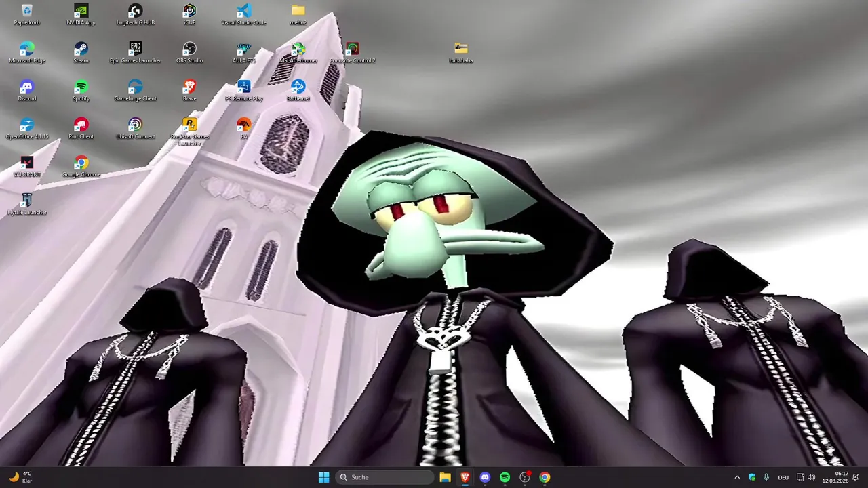This screenshot has height=488, width=868.
Task: Select the Google Chrome desktop shortcut
Action: 81,167
